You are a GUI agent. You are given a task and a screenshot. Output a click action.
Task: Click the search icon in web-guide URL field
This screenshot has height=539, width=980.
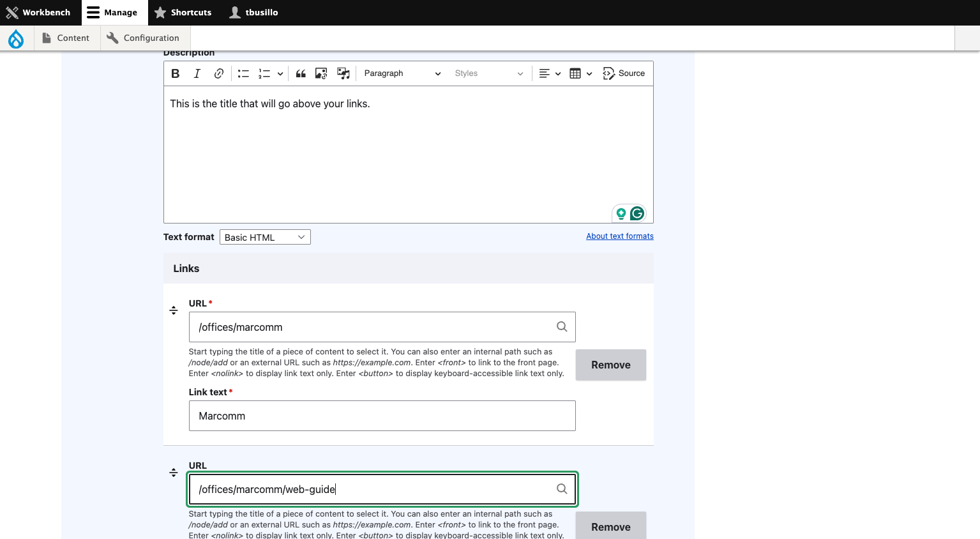pos(562,489)
